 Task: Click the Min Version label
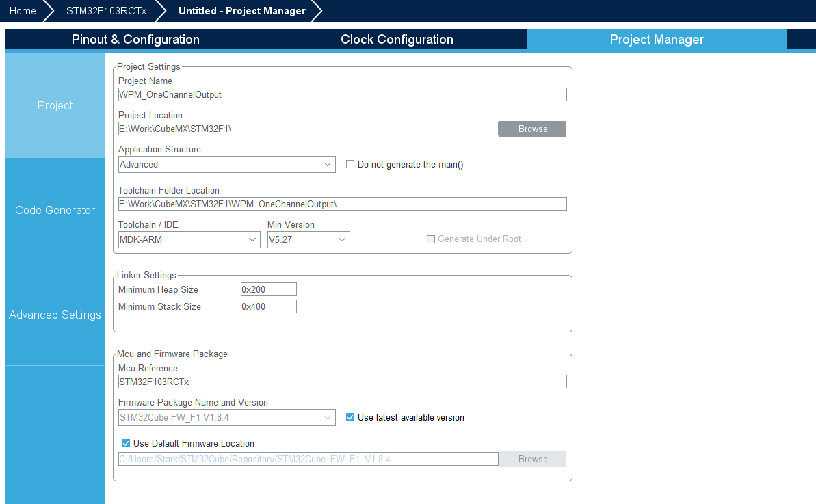[291, 225]
